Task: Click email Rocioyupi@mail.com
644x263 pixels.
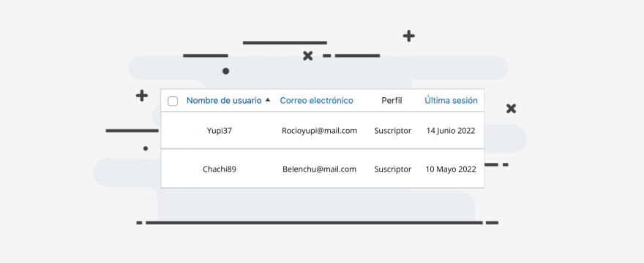Action: pyautogui.click(x=319, y=131)
